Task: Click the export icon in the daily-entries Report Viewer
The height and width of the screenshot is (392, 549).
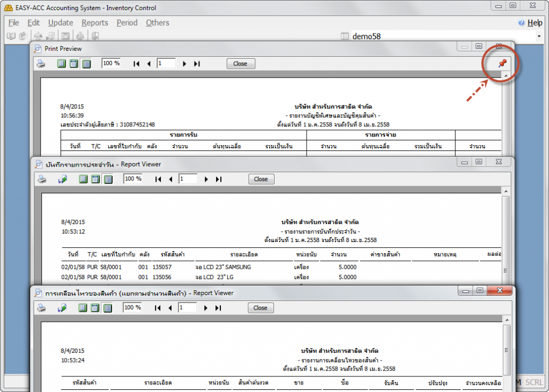Action: click(x=62, y=179)
